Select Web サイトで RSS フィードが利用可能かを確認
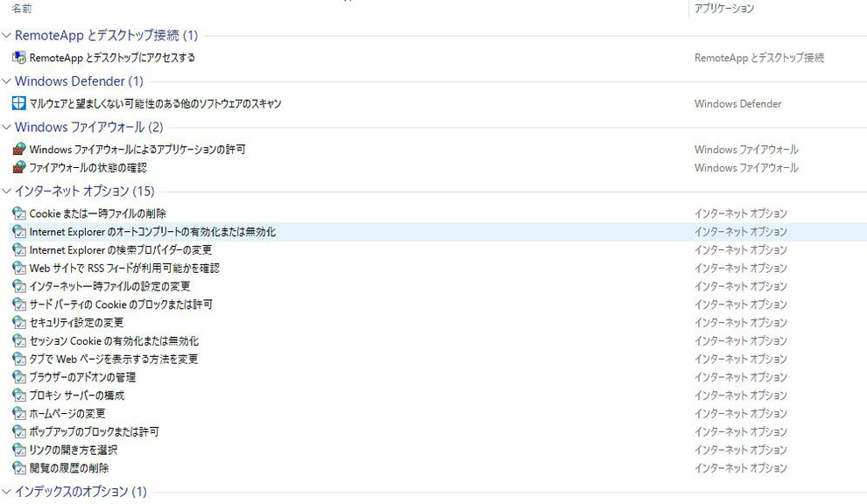 124,268
